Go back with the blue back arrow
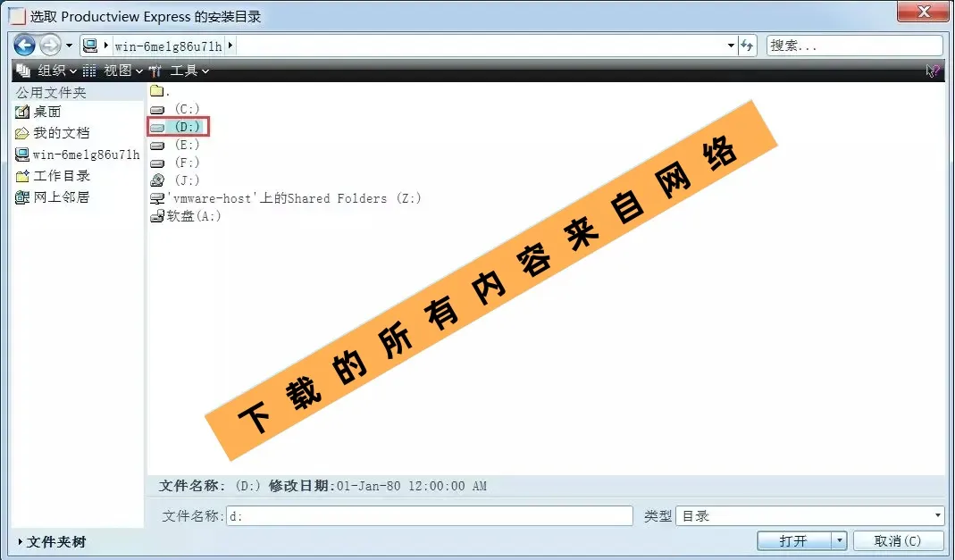Screen dimensions: 955x560 24,45
